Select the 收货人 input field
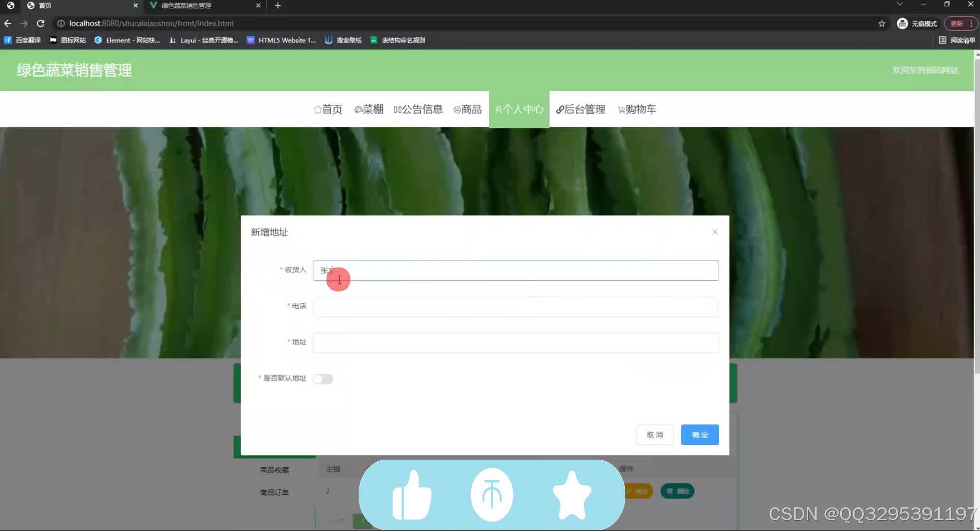 point(516,270)
